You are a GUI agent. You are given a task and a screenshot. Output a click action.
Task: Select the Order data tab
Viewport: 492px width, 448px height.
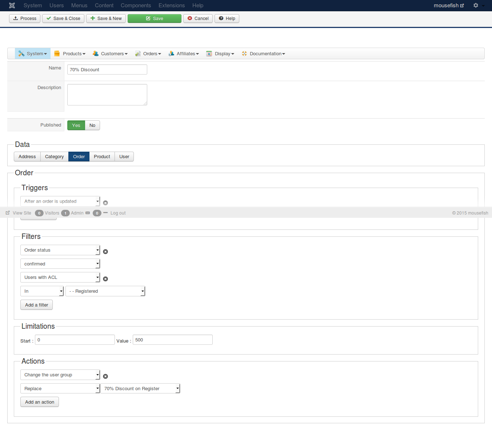tap(79, 157)
